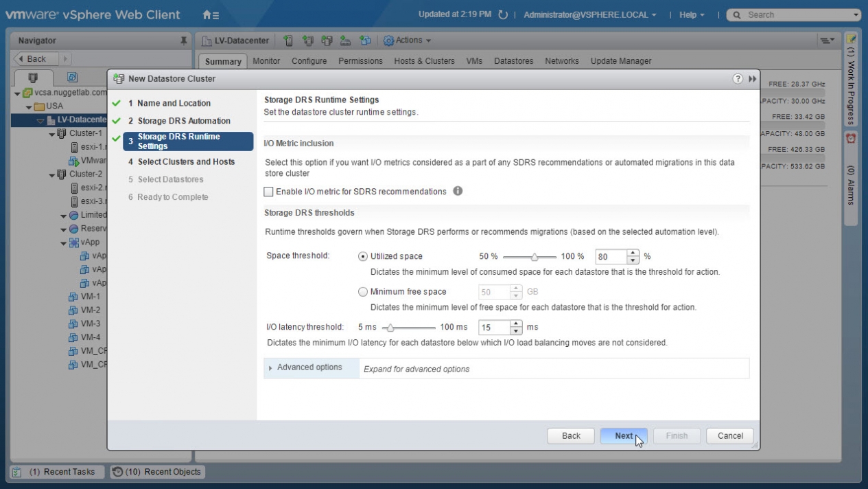Open the Administrator@VSPHERE.LOCAL user dropdown

pos(589,14)
